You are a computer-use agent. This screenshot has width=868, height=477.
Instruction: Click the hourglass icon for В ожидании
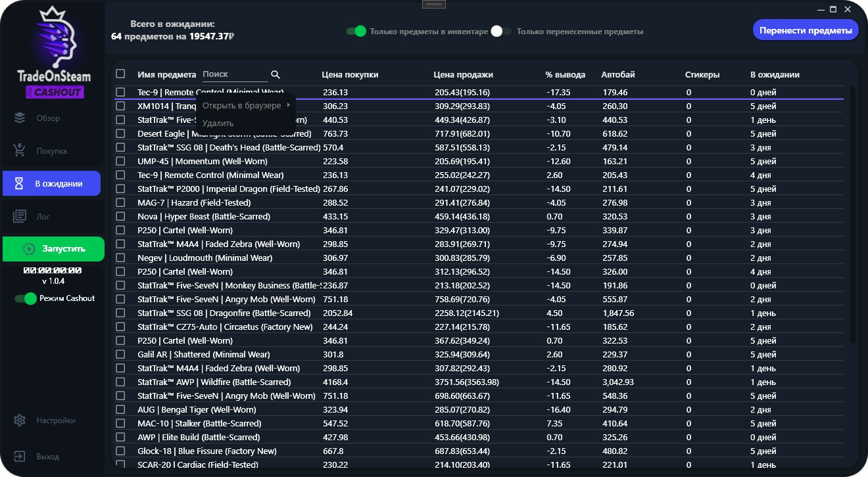20,184
